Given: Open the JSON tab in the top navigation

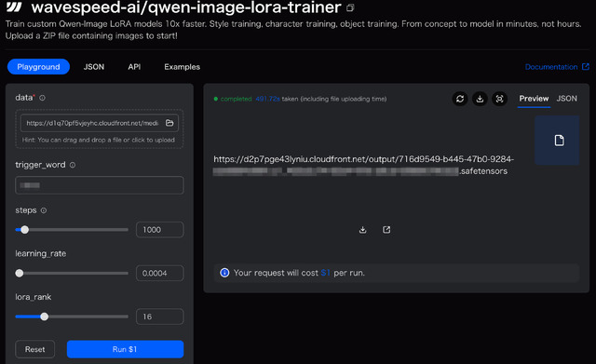Looking at the screenshot, I should [94, 67].
